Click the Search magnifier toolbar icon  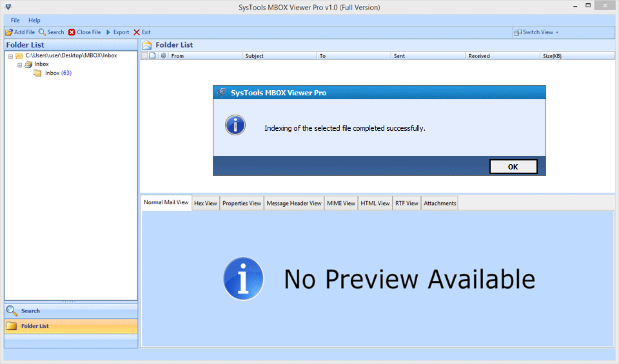[x=43, y=32]
